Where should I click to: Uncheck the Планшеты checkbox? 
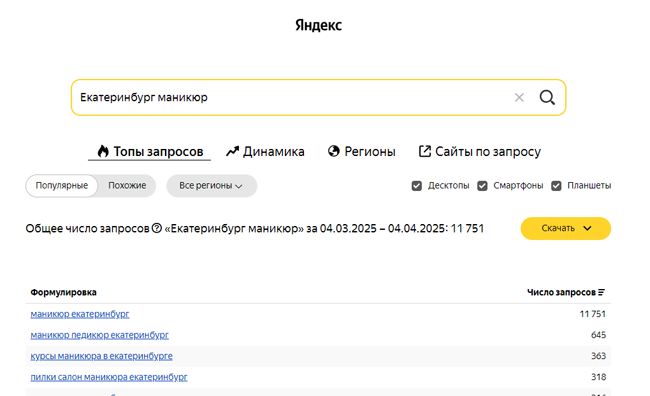click(x=556, y=186)
